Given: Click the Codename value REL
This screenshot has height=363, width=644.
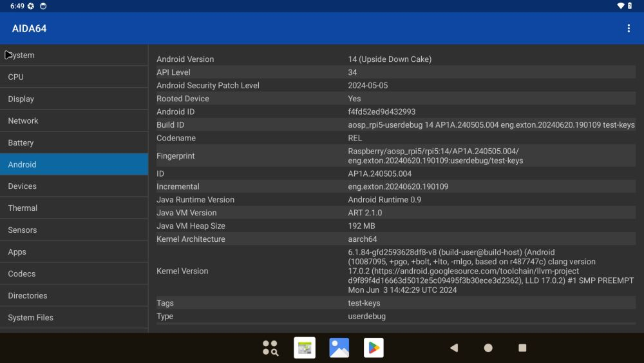Looking at the screenshot, I should (355, 138).
